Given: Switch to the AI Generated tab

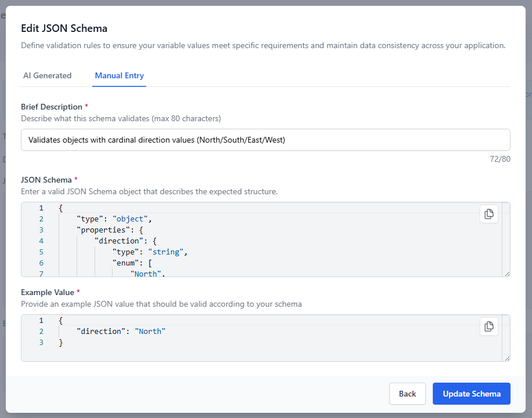Looking at the screenshot, I should tap(47, 75).
